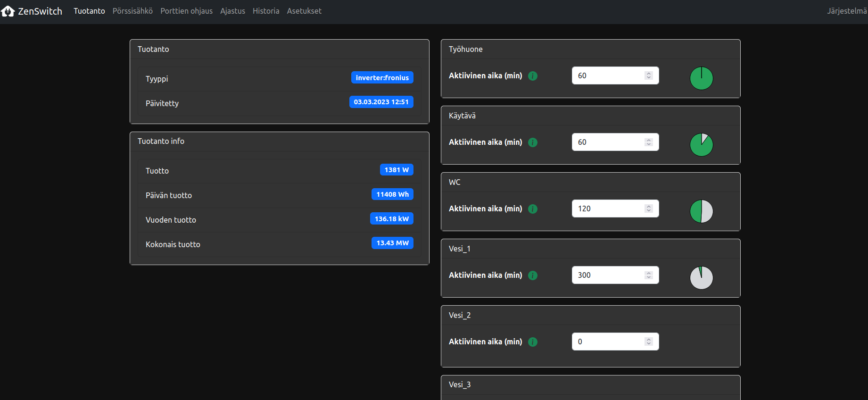Click the Työhuone pie chart indicator
The height and width of the screenshot is (400, 868).
[701, 78]
